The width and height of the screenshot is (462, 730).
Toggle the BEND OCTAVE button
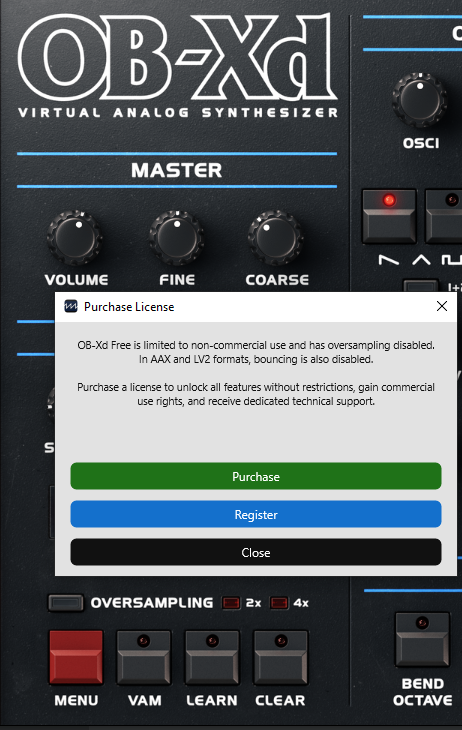pyautogui.click(x=422, y=639)
